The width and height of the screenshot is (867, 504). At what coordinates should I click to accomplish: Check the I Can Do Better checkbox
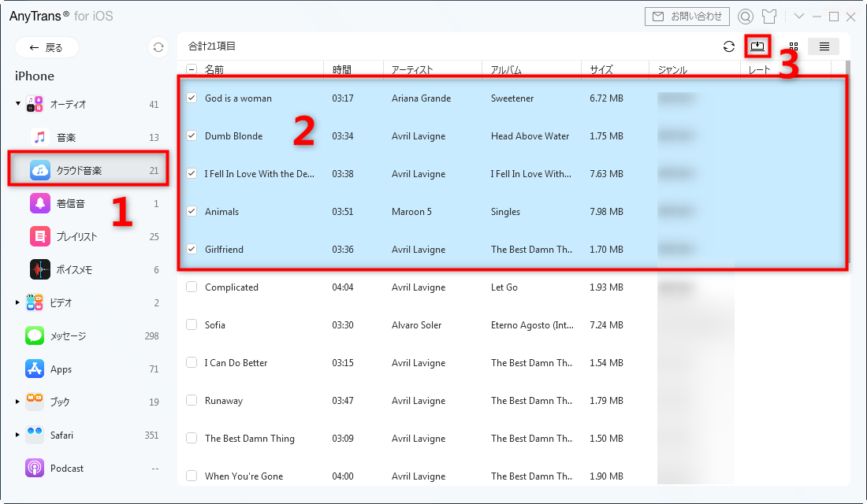[x=192, y=362]
